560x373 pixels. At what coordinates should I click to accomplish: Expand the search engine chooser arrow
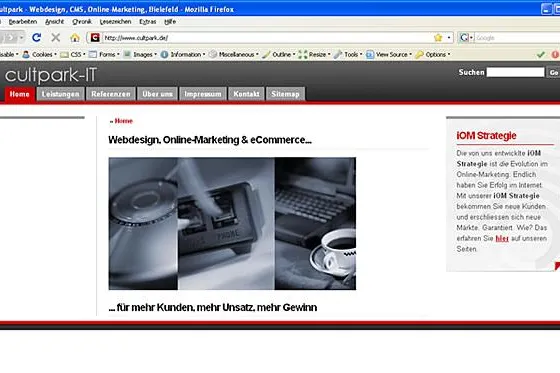click(471, 38)
